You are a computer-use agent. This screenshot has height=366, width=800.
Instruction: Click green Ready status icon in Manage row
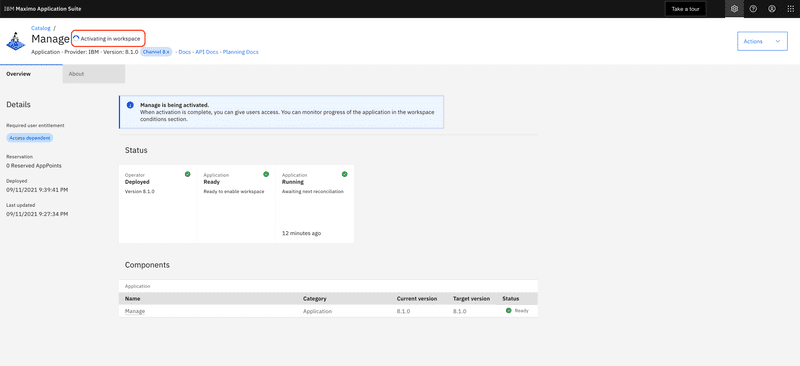tap(509, 310)
